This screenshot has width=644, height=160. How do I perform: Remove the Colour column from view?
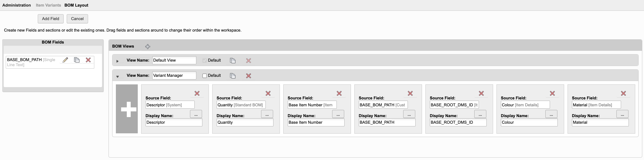click(x=552, y=93)
